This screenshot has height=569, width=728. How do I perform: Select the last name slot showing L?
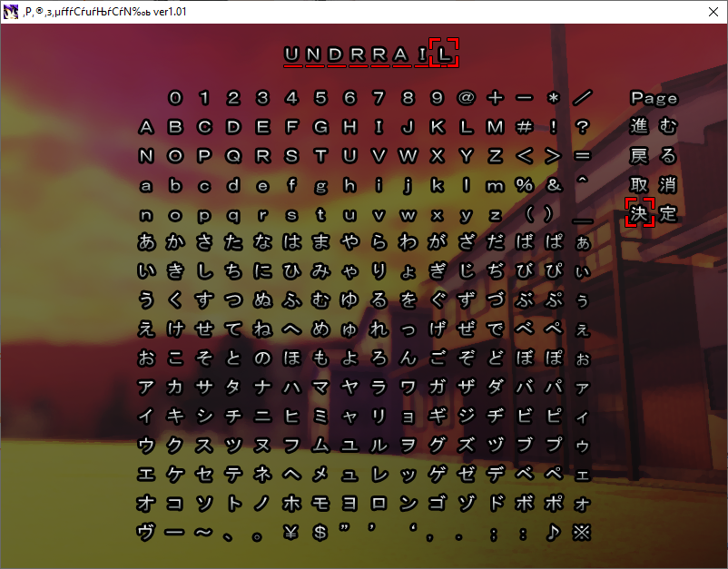coord(444,54)
